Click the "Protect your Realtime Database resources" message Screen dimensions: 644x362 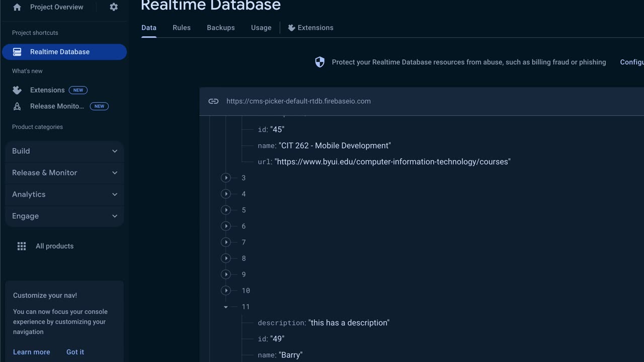(x=469, y=62)
